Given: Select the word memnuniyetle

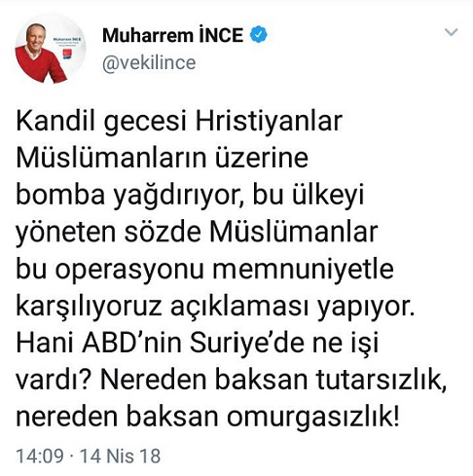Looking at the screenshot, I should [303, 270].
